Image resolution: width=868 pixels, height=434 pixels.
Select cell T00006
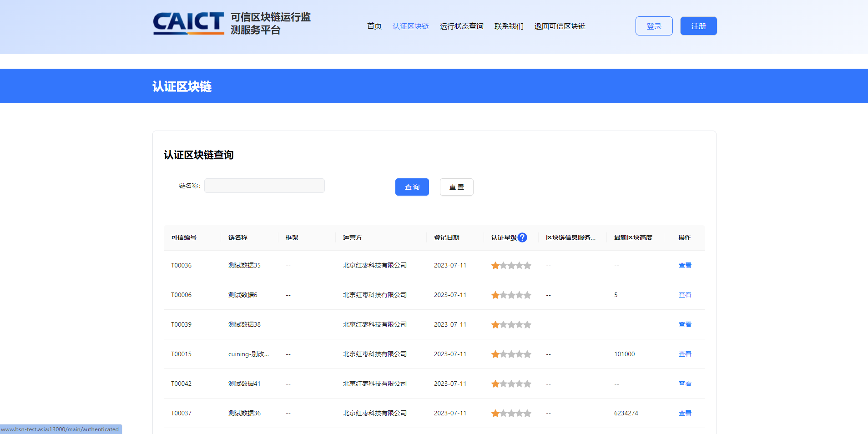coord(181,295)
